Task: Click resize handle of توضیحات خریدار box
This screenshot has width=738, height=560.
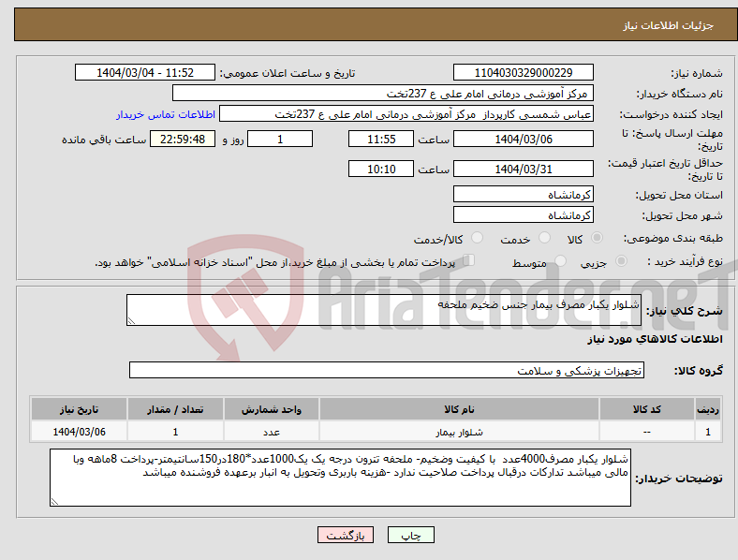Action: point(54,502)
